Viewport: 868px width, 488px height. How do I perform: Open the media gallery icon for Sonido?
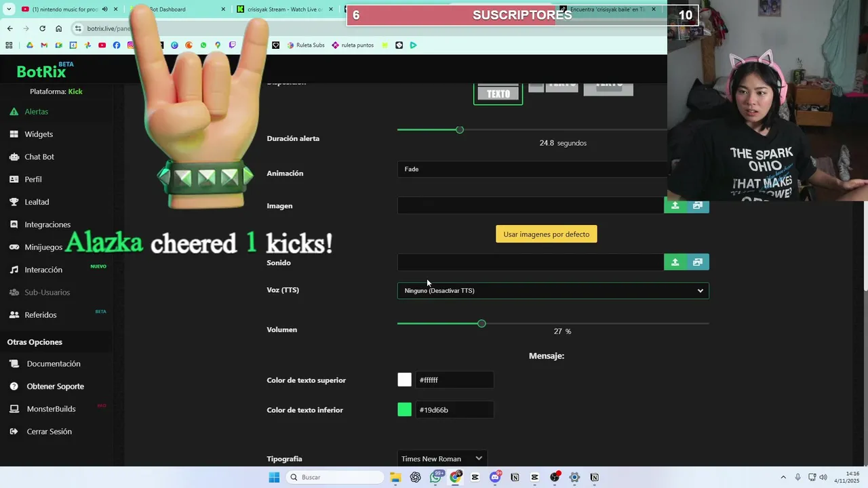[x=698, y=262]
